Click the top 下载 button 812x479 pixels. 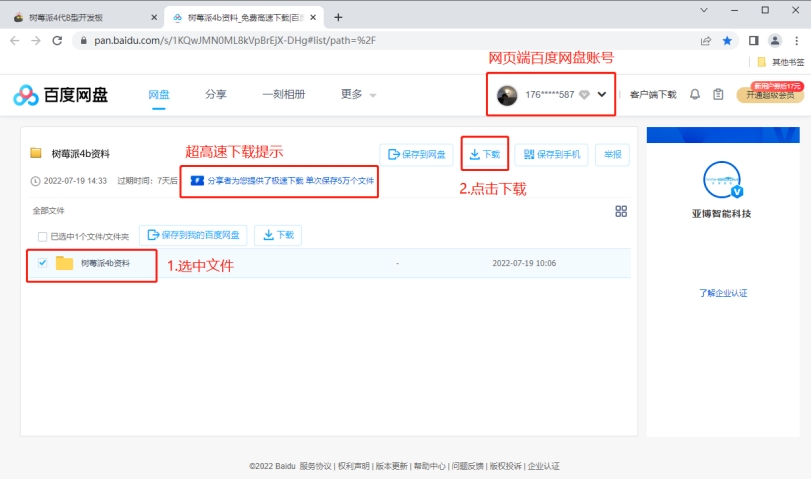point(485,154)
